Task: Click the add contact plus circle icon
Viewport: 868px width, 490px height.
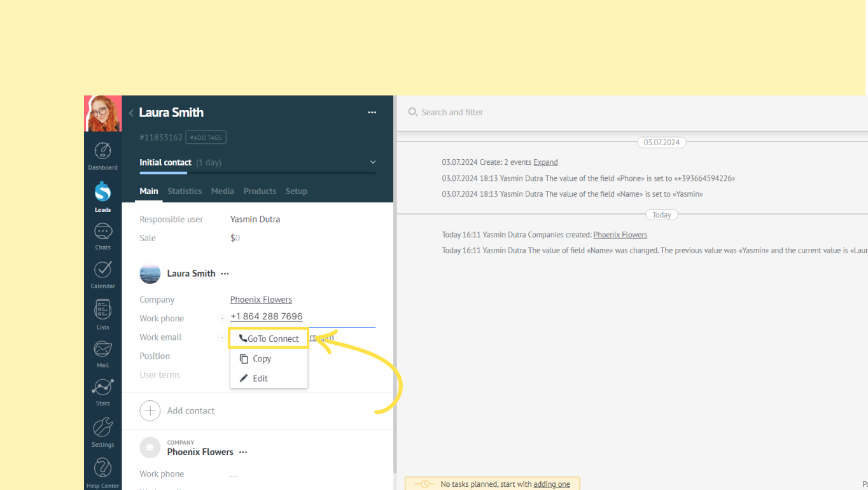Action: click(150, 411)
